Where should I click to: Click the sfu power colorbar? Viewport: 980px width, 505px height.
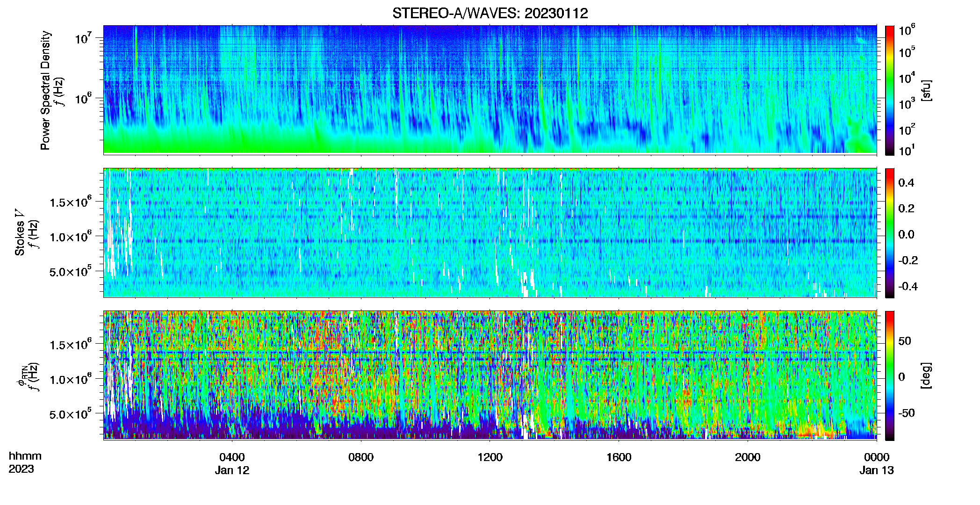pyautogui.click(x=889, y=90)
